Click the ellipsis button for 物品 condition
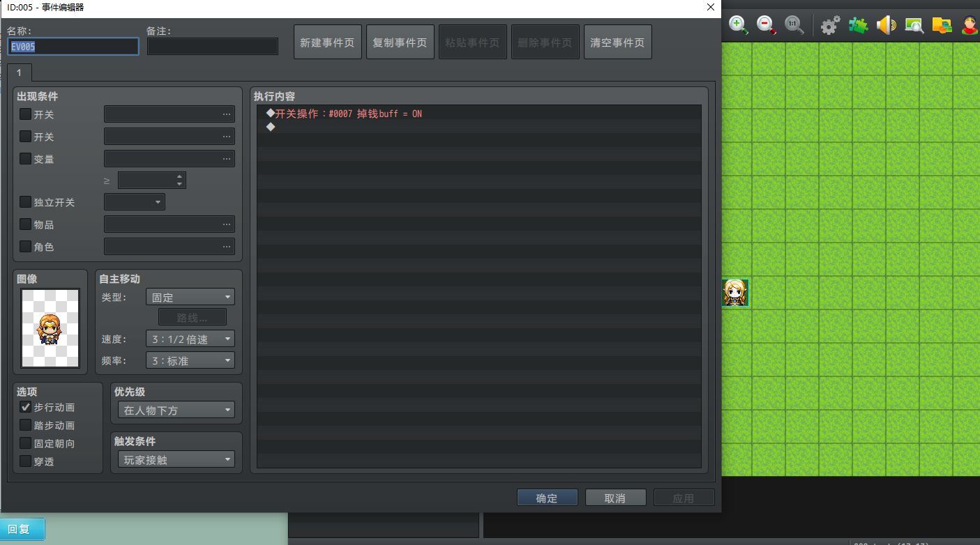This screenshot has height=545, width=980. click(227, 224)
